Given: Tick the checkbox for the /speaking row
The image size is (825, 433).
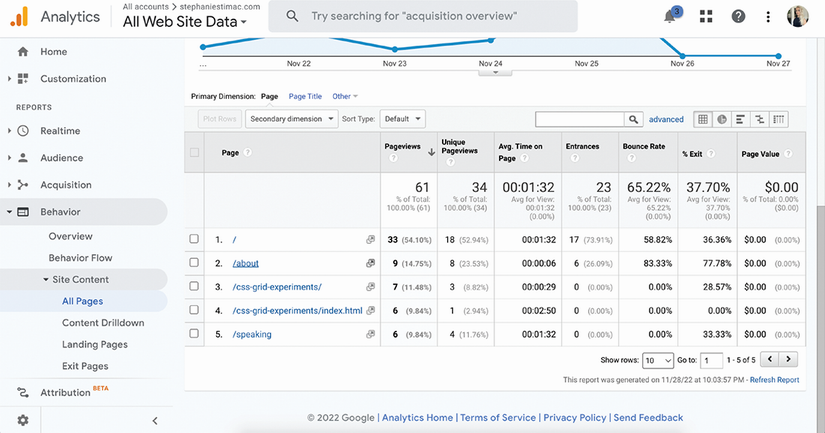Looking at the screenshot, I should (195, 334).
